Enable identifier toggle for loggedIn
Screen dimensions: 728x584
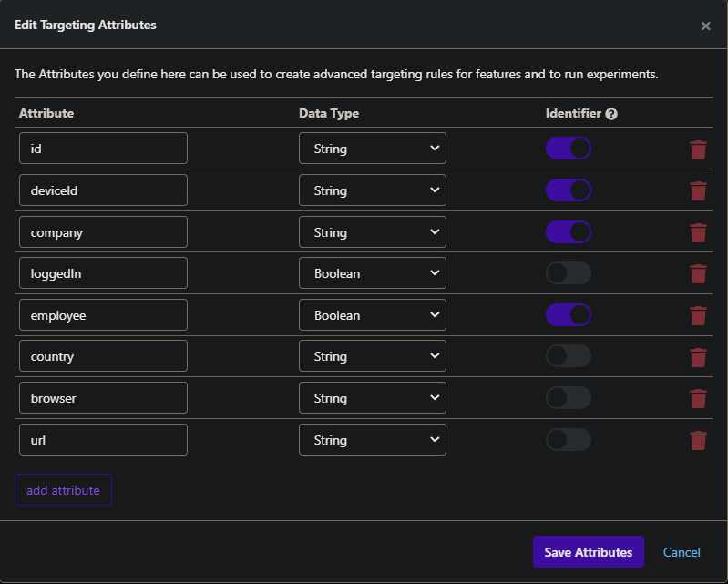click(569, 273)
